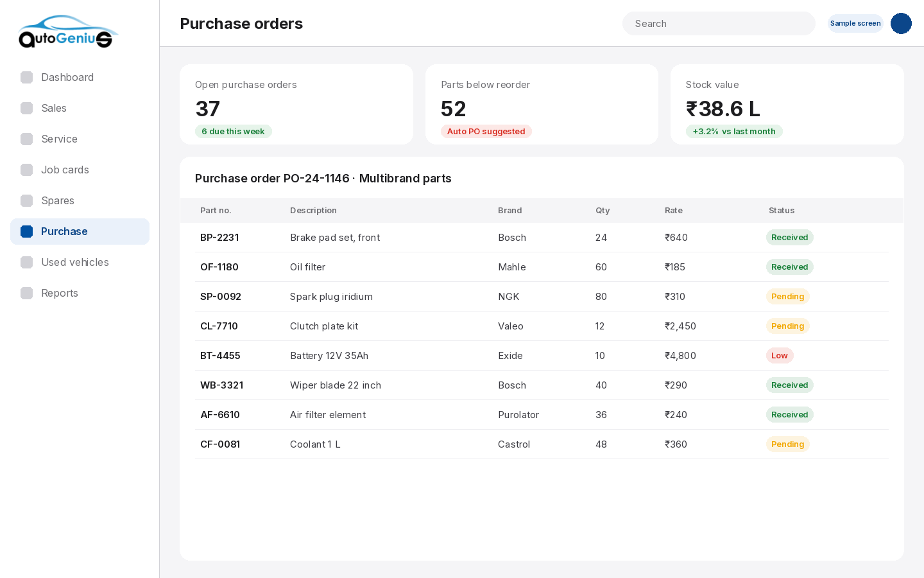Click the Castrol brand cell
Image resolution: width=924 pixels, height=578 pixels.
(514, 444)
